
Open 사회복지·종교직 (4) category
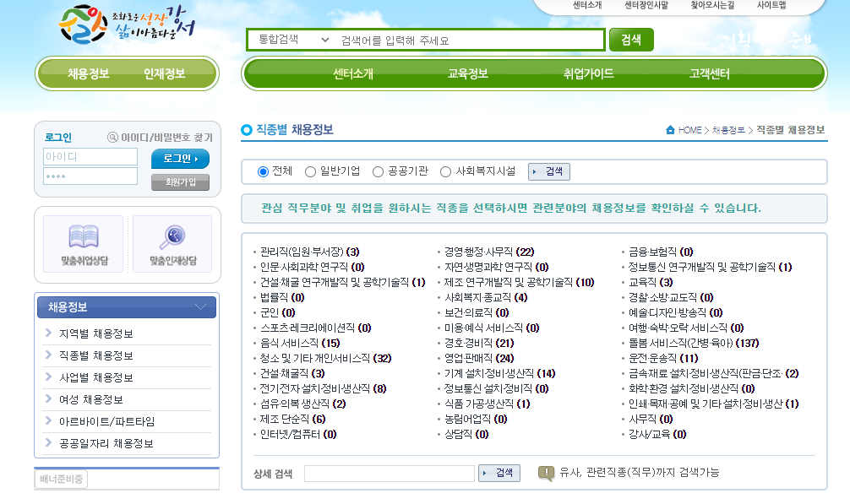486,298
